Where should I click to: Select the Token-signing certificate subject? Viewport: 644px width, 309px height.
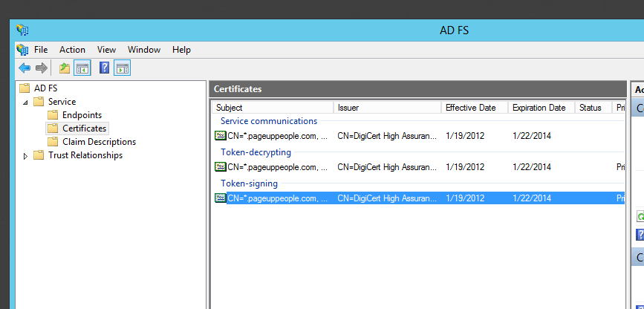click(x=278, y=198)
